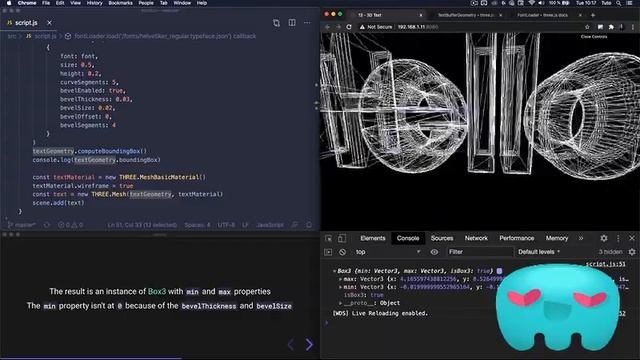
Task: Click src in the breadcrumb path
Action: [12, 36]
